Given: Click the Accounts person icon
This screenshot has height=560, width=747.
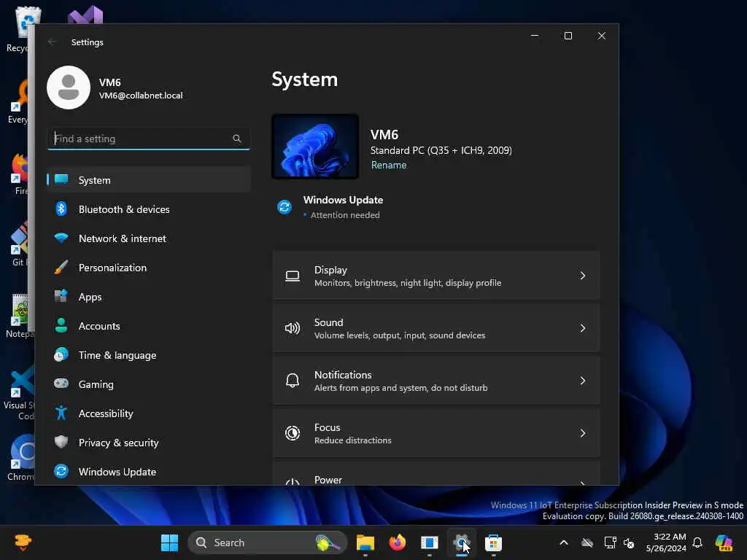Looking at the screenshot, I should (61, 326).
